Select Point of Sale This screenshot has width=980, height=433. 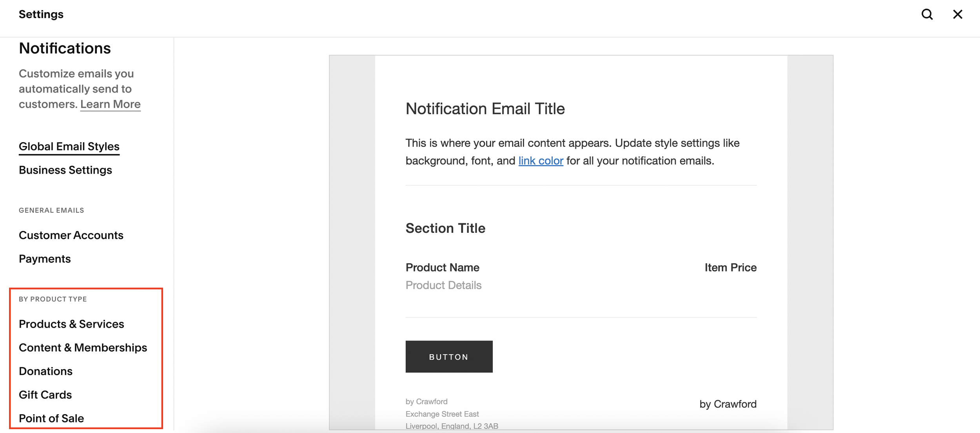click(x=51, y=418)
